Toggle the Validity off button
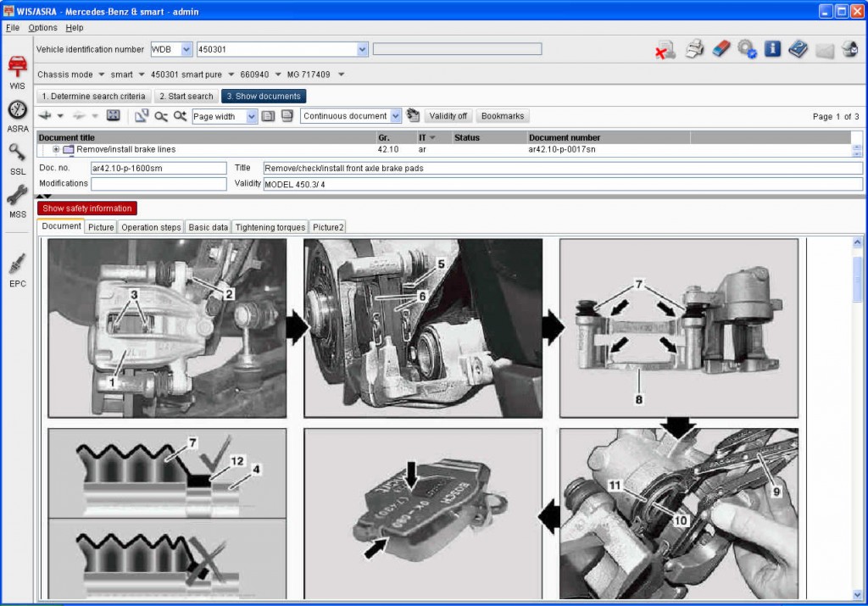Image resolution: width=868 pixels, height=606 pixels. point(448,116)
